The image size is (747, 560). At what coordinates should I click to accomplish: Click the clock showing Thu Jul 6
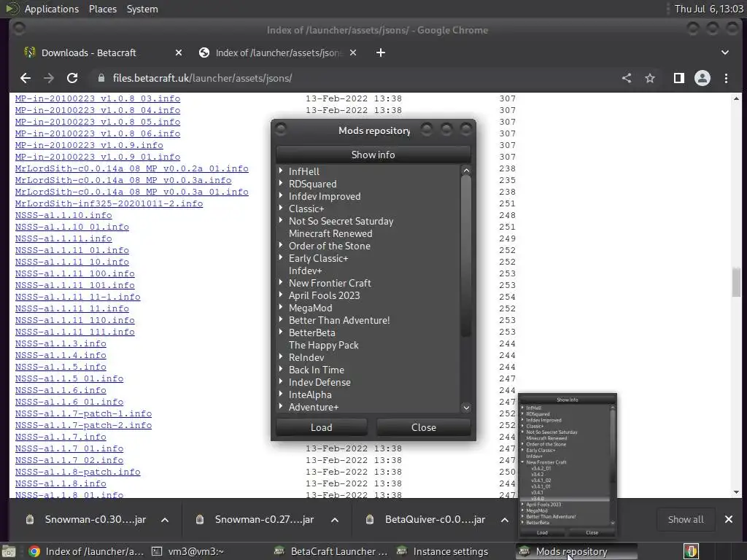(x=708, y=9)
